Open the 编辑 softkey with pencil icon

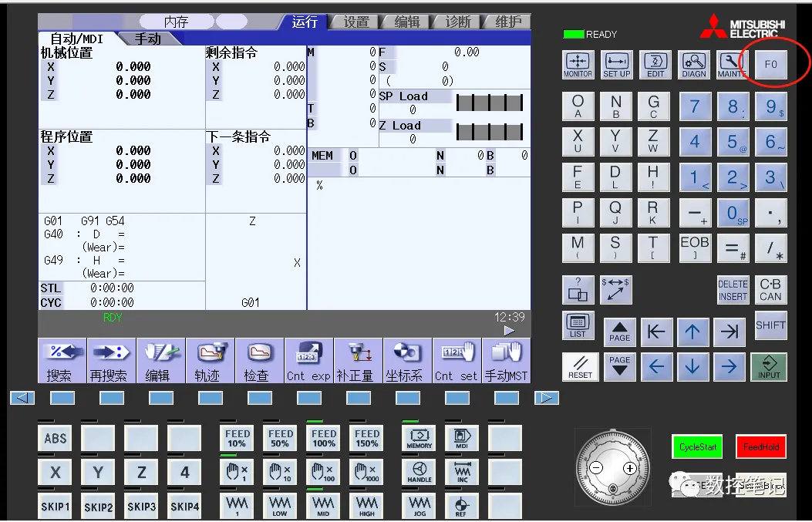[161, 361]
